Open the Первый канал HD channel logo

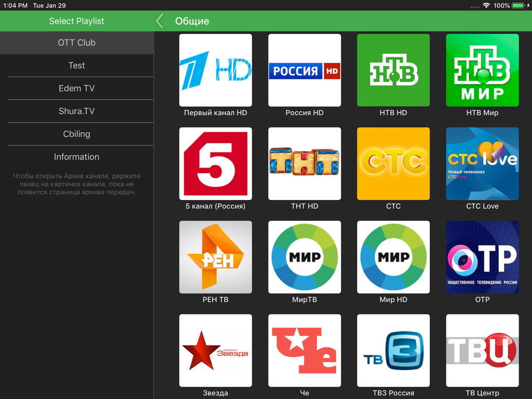[215, 70]
